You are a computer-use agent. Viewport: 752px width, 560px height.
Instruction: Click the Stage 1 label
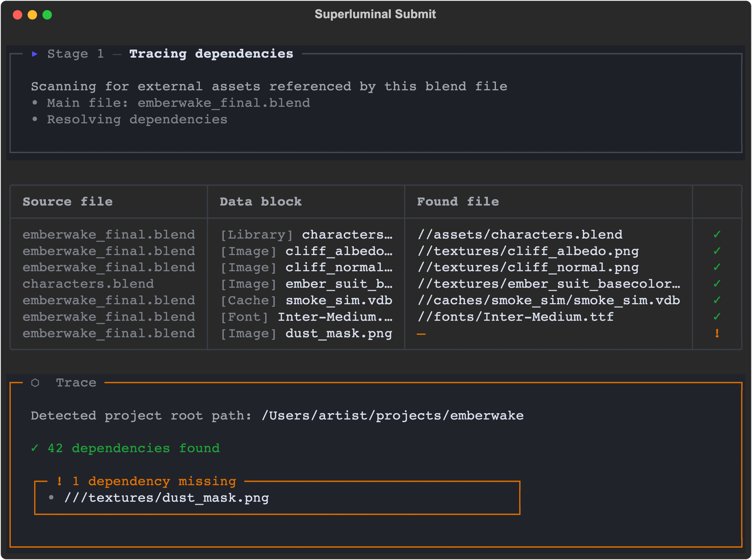coord(75,54)
